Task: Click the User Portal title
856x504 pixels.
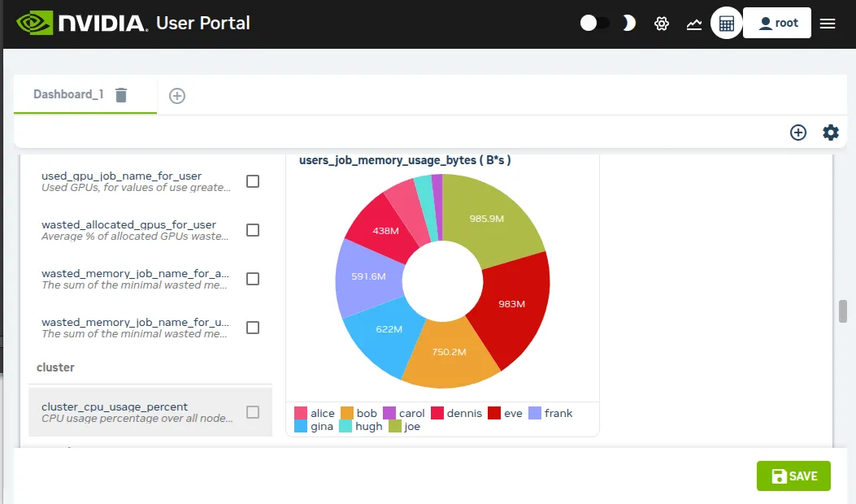Action: click(203, 23)
